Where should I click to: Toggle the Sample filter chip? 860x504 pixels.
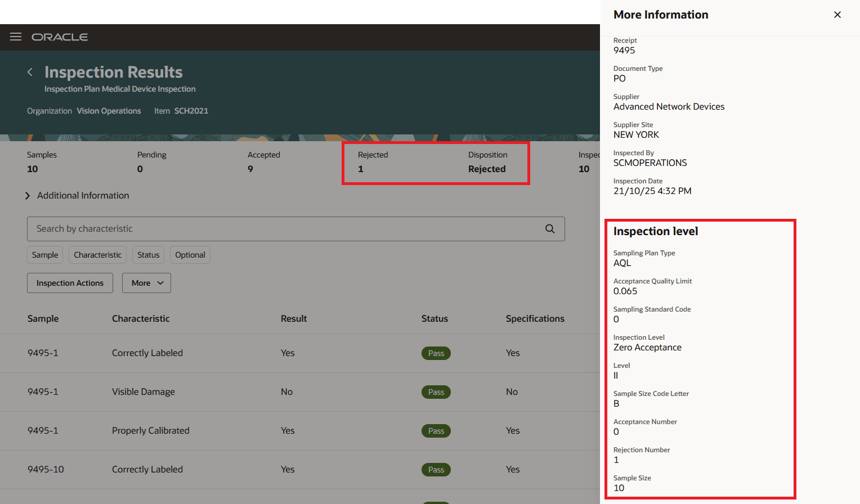44,254
